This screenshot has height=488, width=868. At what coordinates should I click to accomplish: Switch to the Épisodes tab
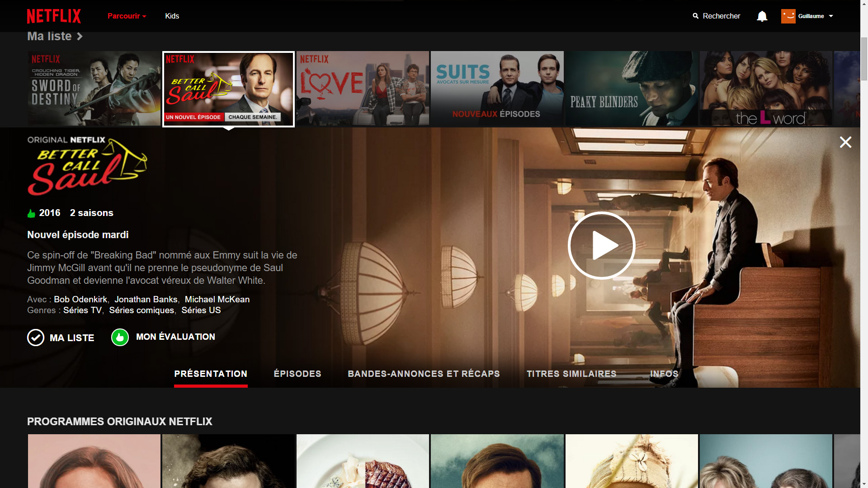pyautogui.click(x=297, y=374)
